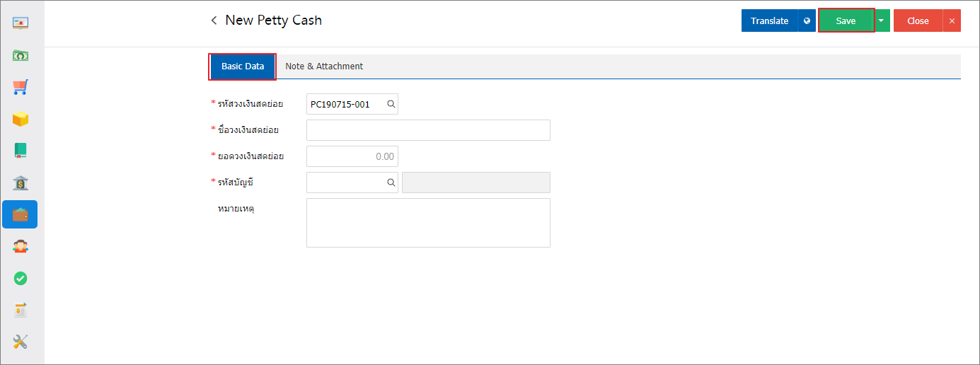Click the globe icon beside Translate
This screenshot has height=365, width=980.
(807, 21)
